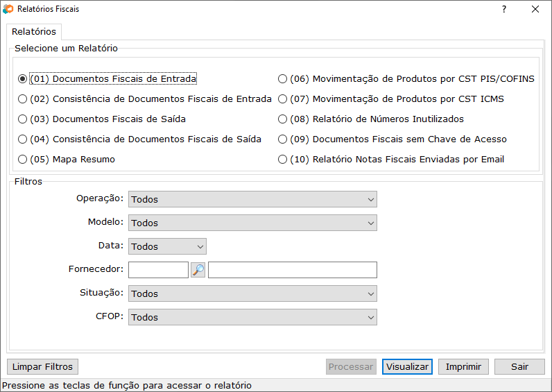This screenshot has width=552, height=392.
Task: Click the Fornecedor search magnifier icon
Action: click(x=198, y=270)
